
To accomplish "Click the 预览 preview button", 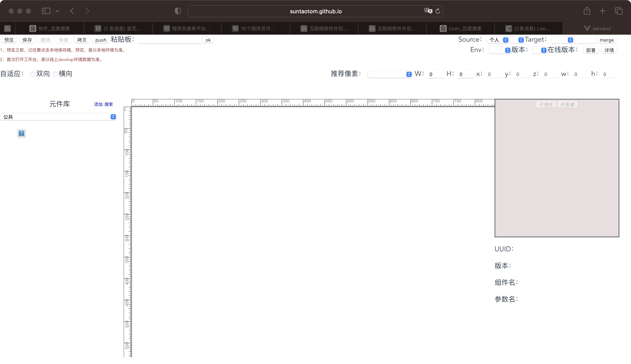I will [x=9, y=40].
